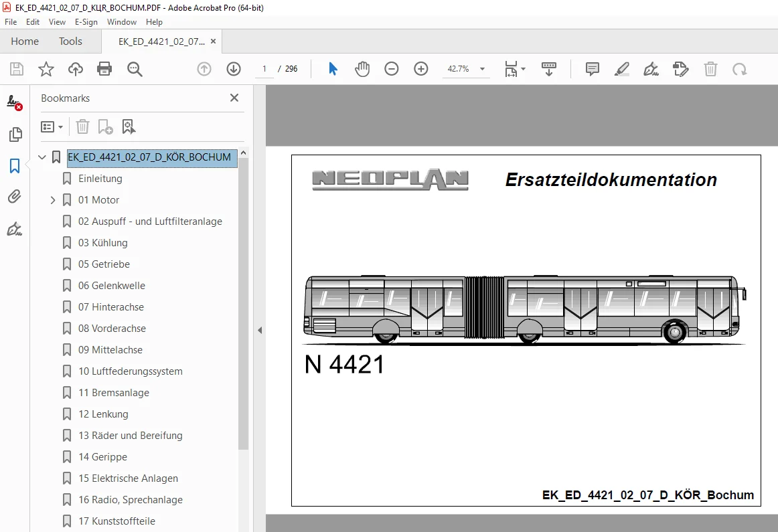Image resolution: width=778 pixels, height=532 pixels.
Task: Open the 03 Kühlung bookmark
Action: click(102, 243)
